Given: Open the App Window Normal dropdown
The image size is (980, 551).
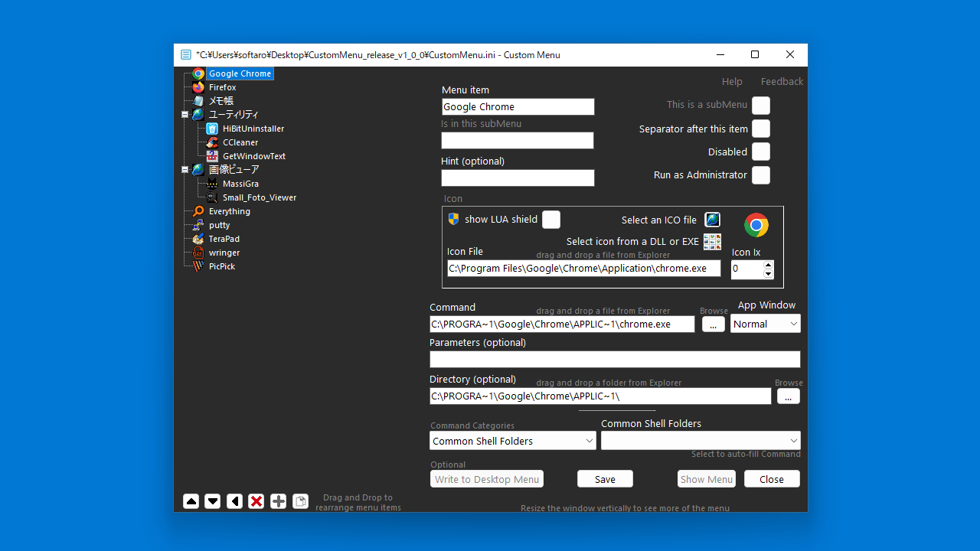Looking at the screenshot, I should (x=766, y=324).
